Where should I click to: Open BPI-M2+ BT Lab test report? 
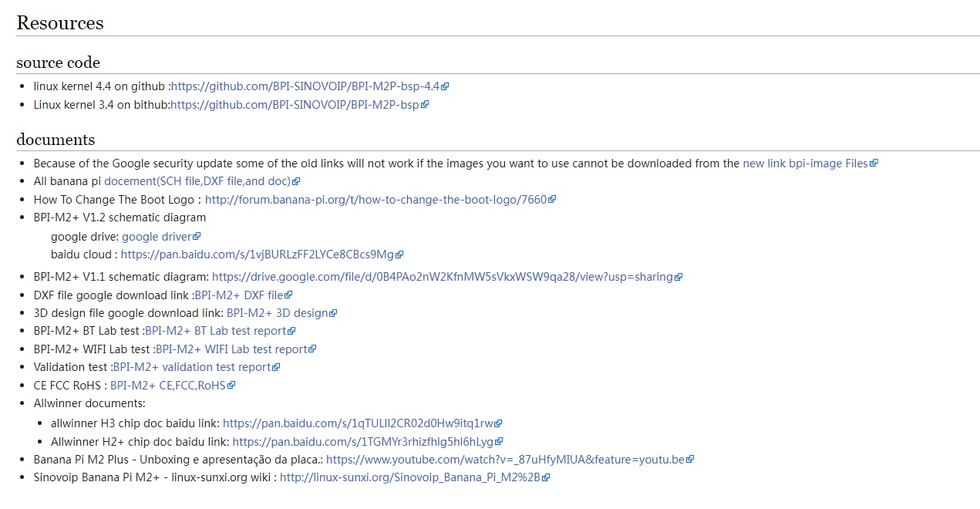[x=216, y=331]
